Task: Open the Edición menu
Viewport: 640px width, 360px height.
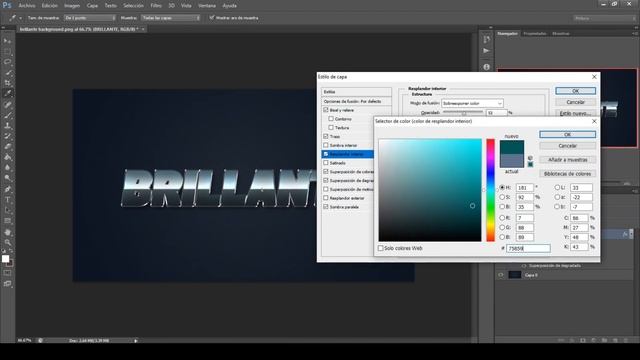Action: click(x=50, y=6)
